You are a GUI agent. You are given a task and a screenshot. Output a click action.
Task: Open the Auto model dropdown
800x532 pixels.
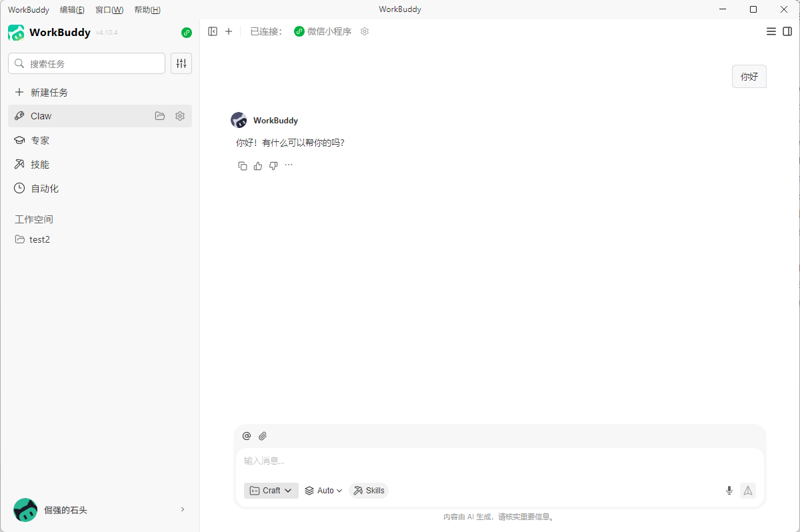click(323, 491)
